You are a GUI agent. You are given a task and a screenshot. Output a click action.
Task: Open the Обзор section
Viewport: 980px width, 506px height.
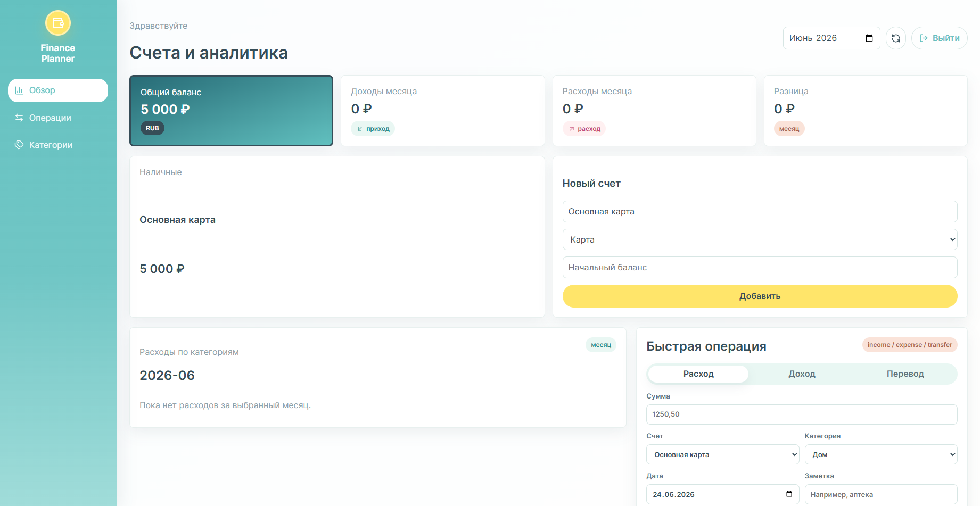[x=58, y=90]
